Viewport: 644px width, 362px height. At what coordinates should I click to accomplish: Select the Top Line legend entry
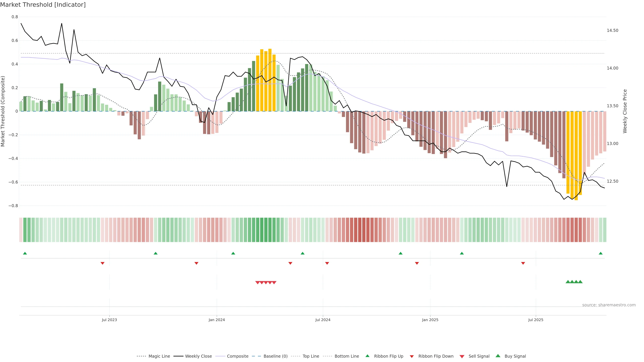311,356
